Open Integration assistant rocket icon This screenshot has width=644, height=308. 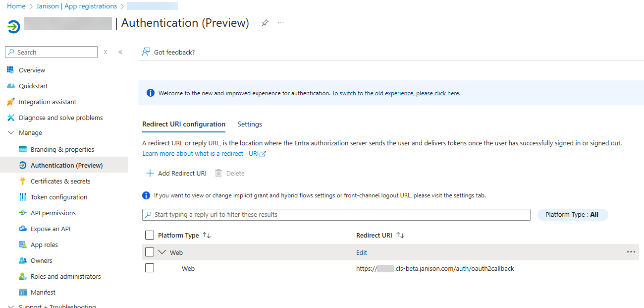click(x=10, y=102)
